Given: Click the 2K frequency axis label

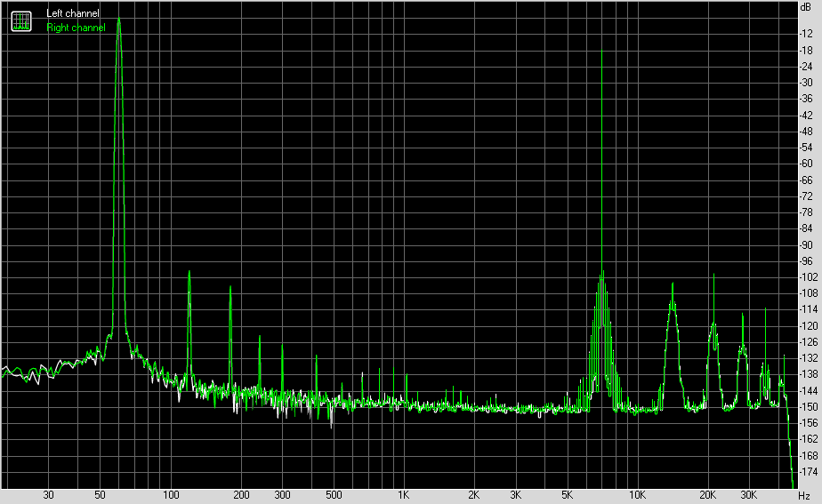Looking at the screenshot, I should [x=473, y=495].
